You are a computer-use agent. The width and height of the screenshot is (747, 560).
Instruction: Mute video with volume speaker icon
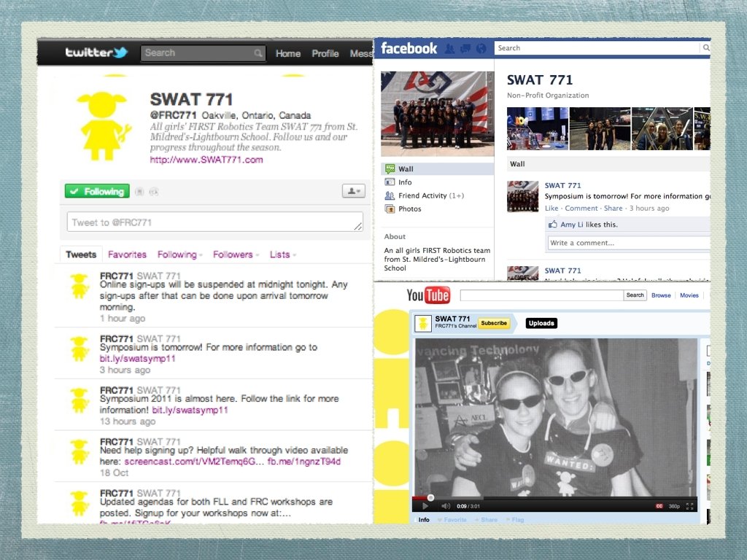pyautogui.click(x=446, y=506)
